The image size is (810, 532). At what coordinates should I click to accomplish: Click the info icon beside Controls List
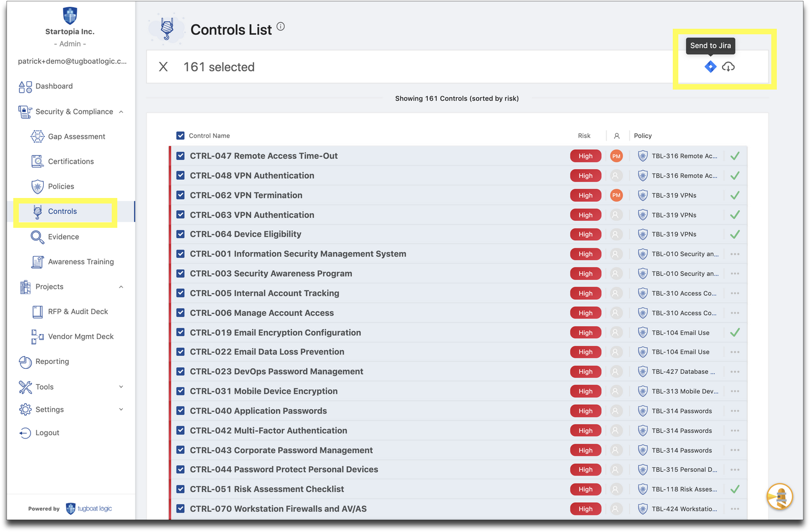[x=281, y=27]
